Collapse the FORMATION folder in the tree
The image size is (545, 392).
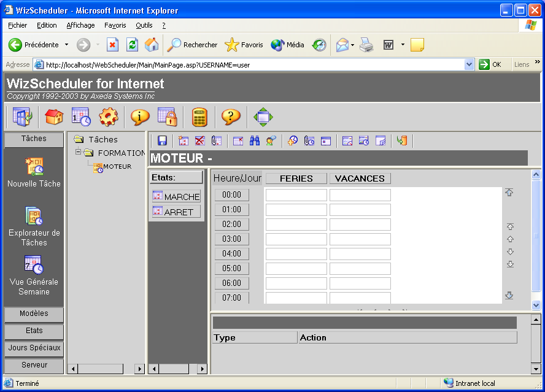78,152
